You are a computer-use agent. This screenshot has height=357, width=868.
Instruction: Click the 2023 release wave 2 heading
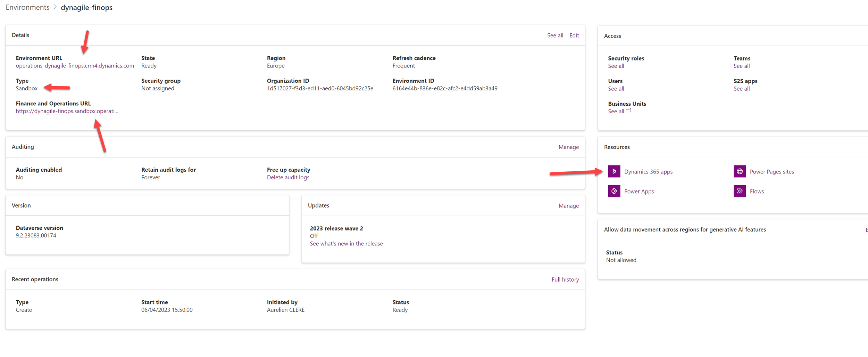336,228
